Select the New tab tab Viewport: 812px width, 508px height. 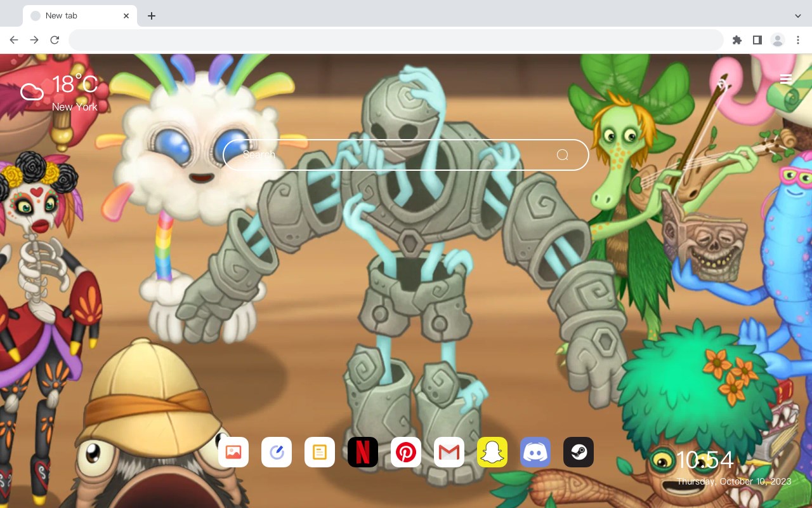click(80, 16)
